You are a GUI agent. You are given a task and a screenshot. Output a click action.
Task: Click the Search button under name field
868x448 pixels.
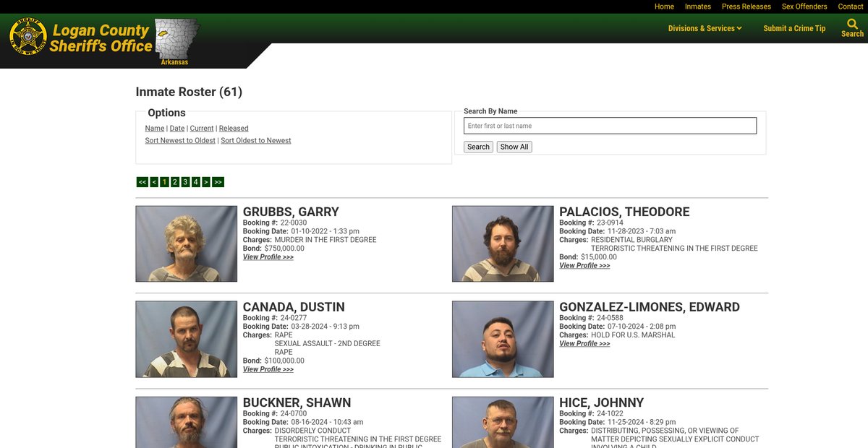tap(478, 147)
